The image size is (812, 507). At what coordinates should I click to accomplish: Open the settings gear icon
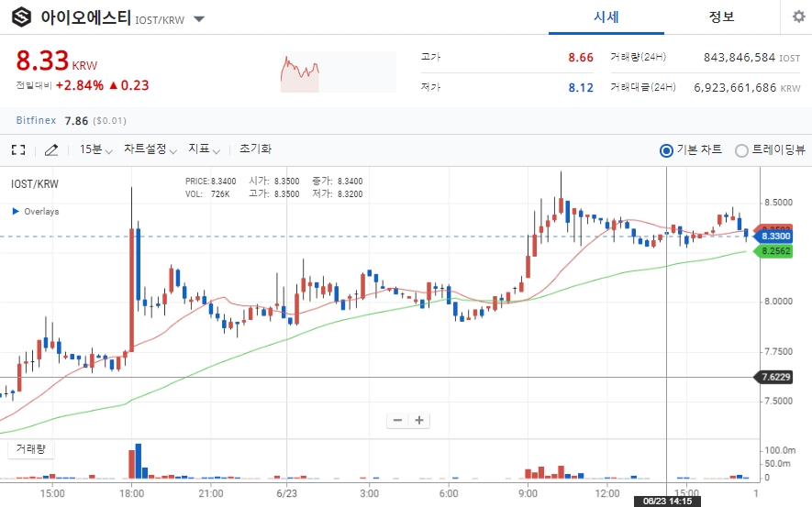[x=798, y=17]
